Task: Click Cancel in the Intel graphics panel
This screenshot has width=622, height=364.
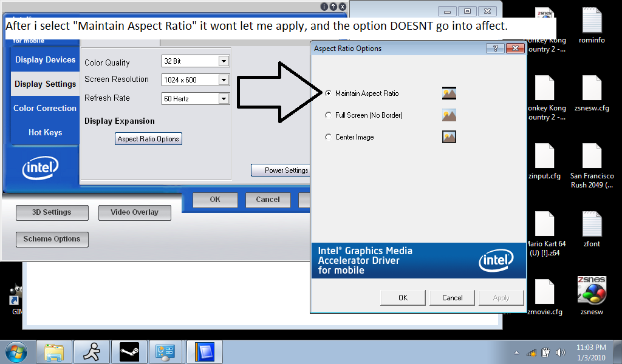Action: (268, 200)
